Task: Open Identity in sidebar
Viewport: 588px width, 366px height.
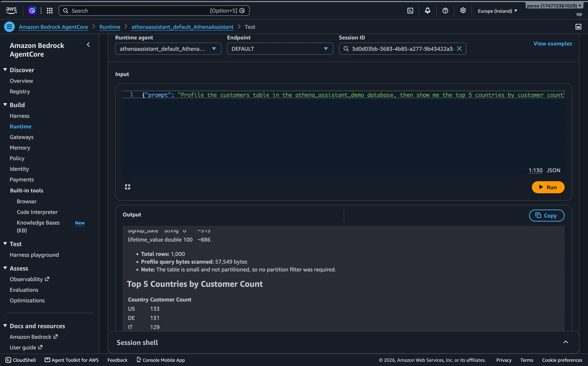Action: (19, 169)
